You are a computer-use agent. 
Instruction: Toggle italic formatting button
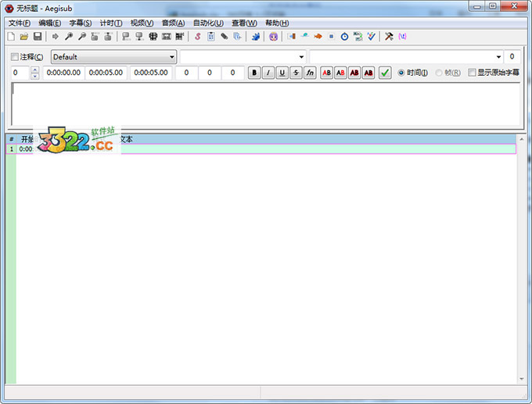(268, 73)
